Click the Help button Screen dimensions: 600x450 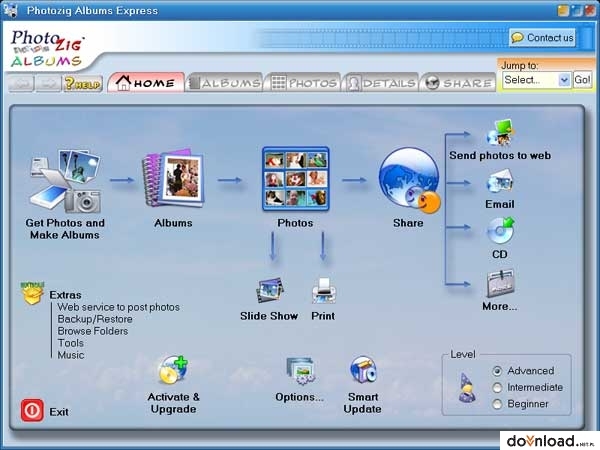(83, 83)
